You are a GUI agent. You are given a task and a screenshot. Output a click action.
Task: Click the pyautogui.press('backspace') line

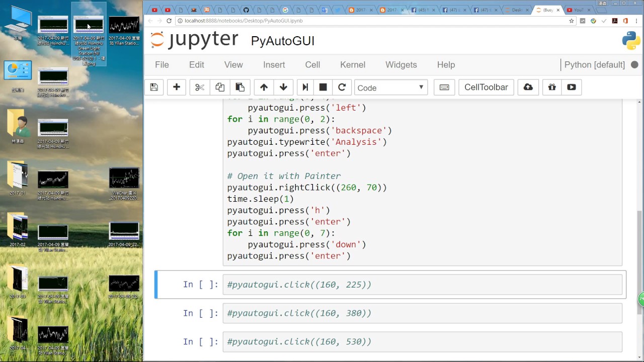click(x=319, y=131)
